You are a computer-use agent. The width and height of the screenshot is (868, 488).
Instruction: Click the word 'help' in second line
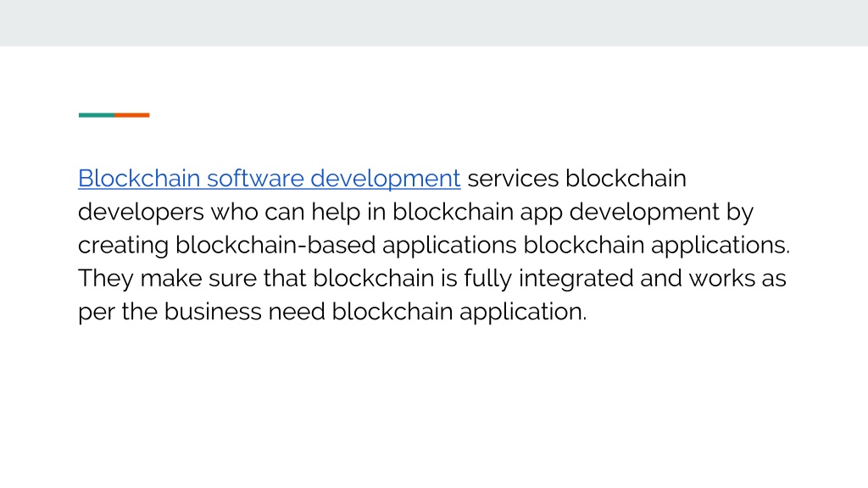pos(336,212)
